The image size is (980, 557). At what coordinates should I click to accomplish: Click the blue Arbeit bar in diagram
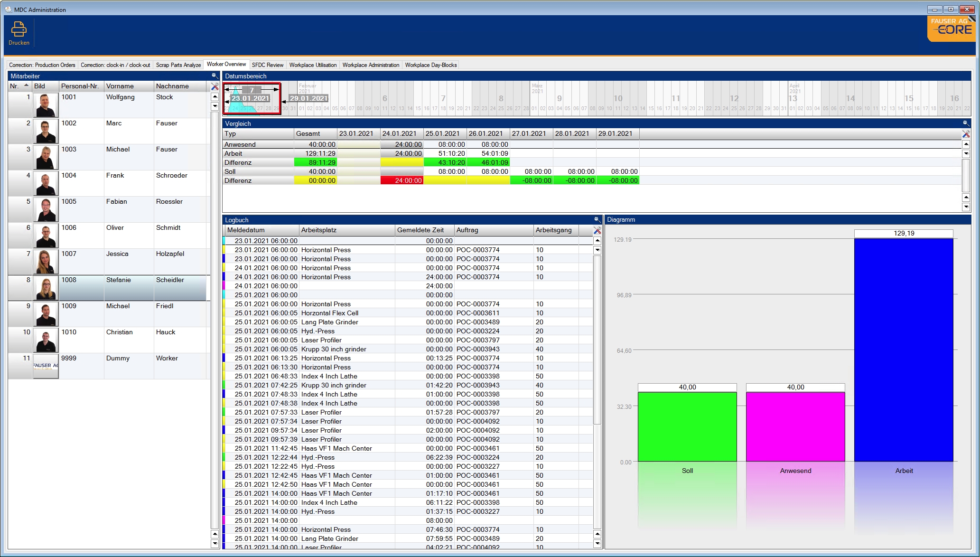click(x=904, y=349)
